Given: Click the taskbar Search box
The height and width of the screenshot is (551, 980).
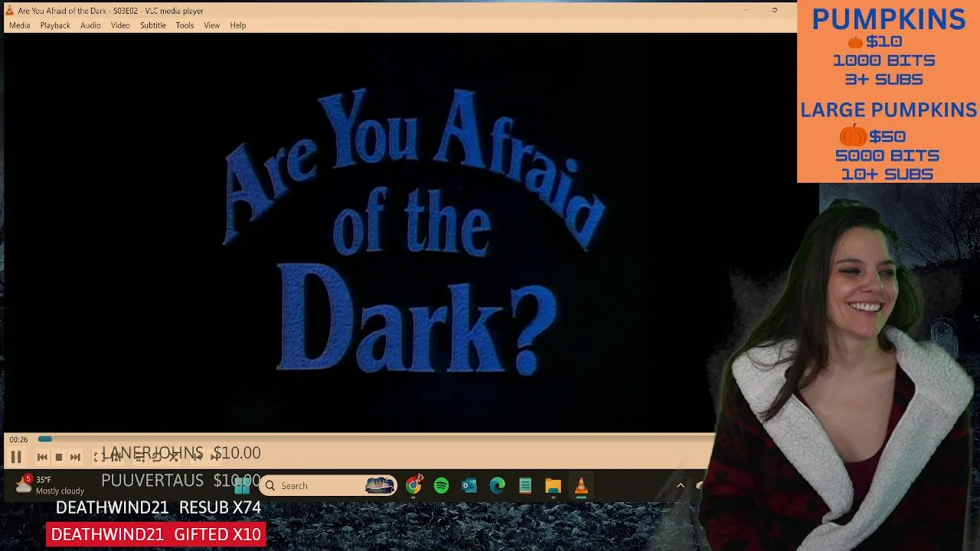Looking at the screenshot, I should coord(328,485).
